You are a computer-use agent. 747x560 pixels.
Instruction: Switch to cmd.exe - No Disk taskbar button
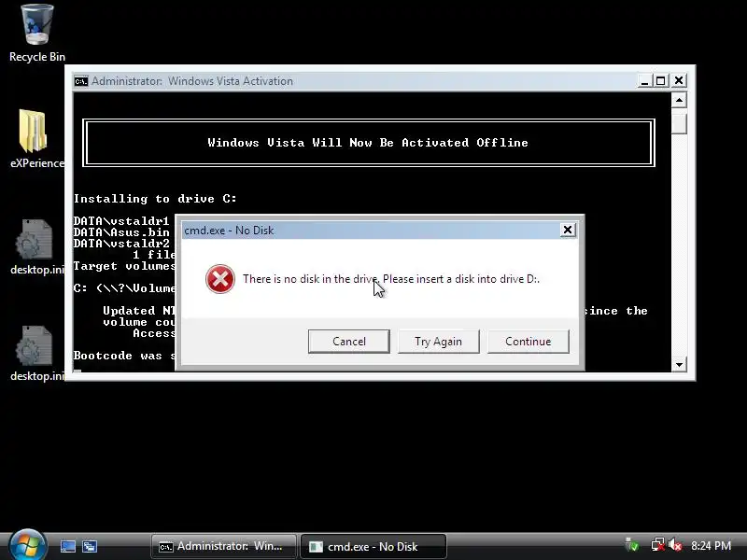[x=373, y=546]
